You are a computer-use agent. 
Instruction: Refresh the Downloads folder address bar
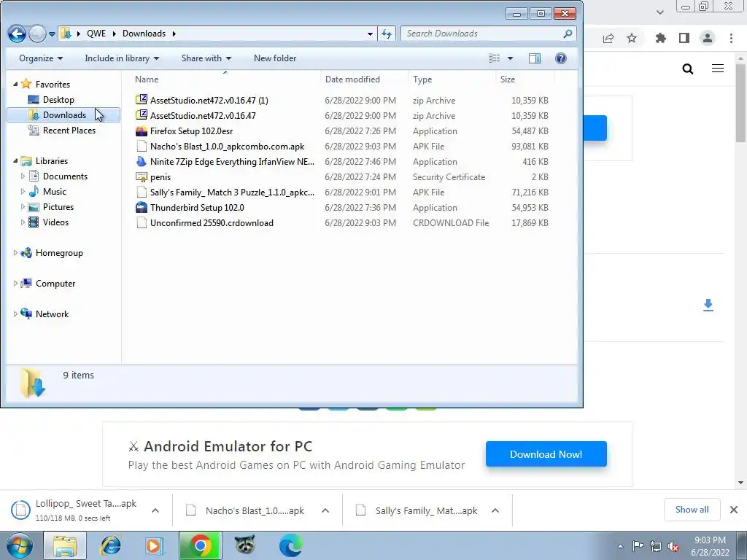tap(387, 34)
